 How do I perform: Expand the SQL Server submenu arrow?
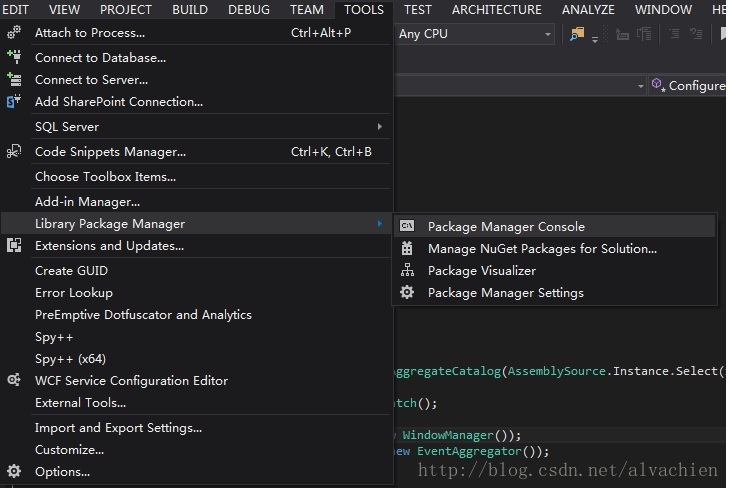click(x=379, y=126)
